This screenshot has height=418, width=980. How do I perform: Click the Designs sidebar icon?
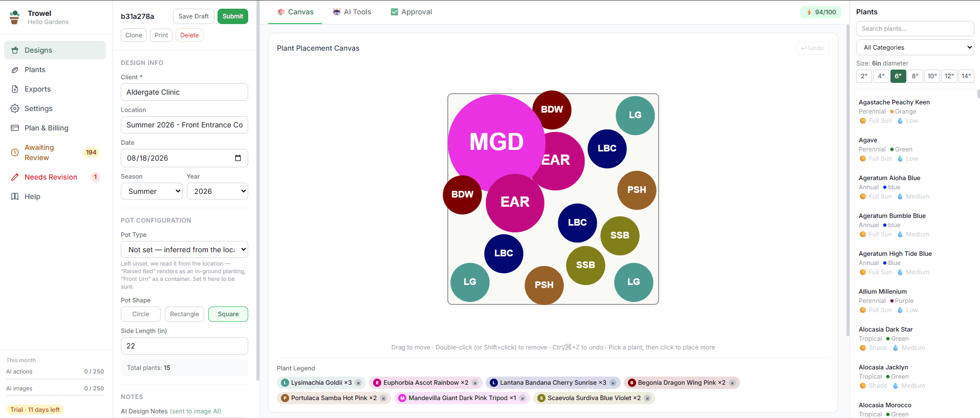(15, 50)
